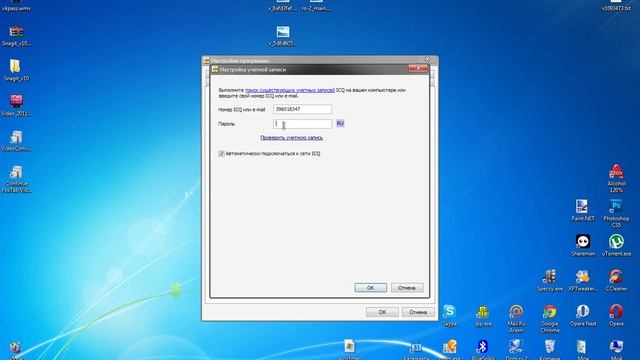This screenshot has width=640, height=360.
Task: Select the vkpass.wmv file label on desktop
Action: tap(16, 8)
